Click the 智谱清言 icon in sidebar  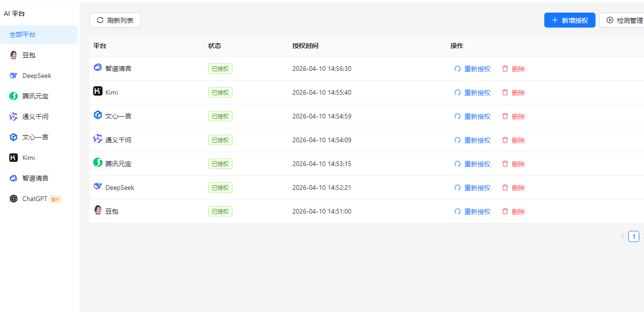click(14, 178)
